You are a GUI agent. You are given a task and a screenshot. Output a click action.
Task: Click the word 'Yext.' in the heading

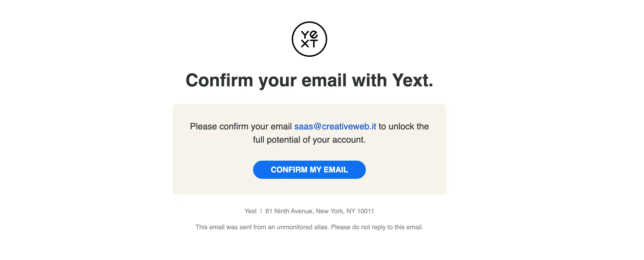click(412, 80)
